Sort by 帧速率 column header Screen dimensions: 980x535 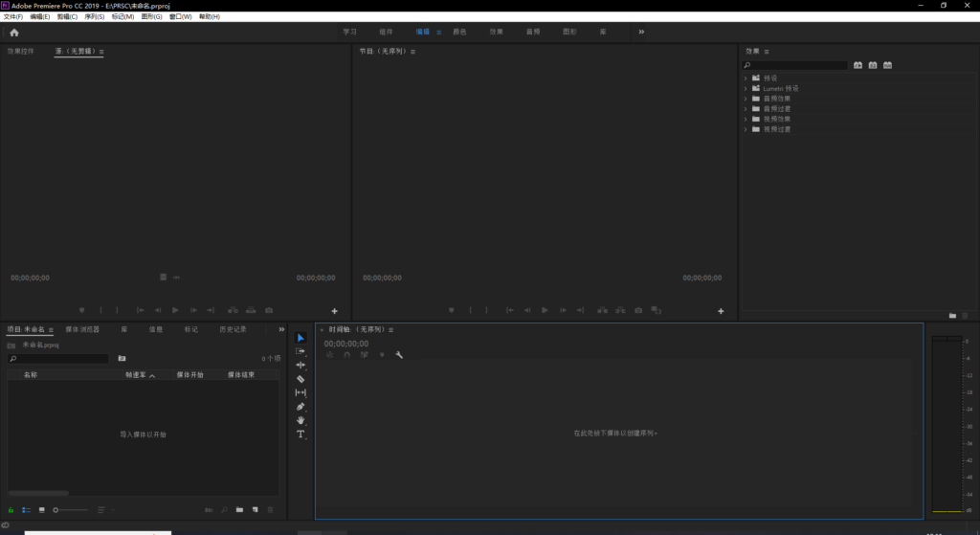coord(136,375)
